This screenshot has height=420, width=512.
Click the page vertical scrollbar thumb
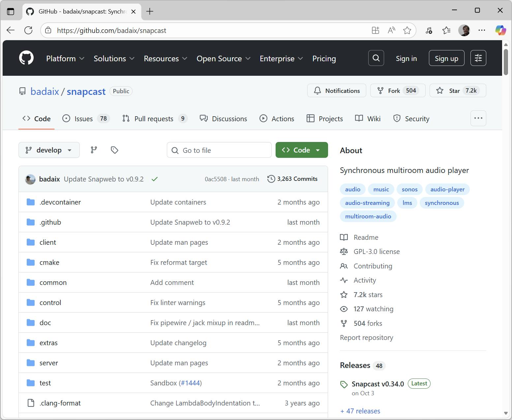(x=506, y=62)
